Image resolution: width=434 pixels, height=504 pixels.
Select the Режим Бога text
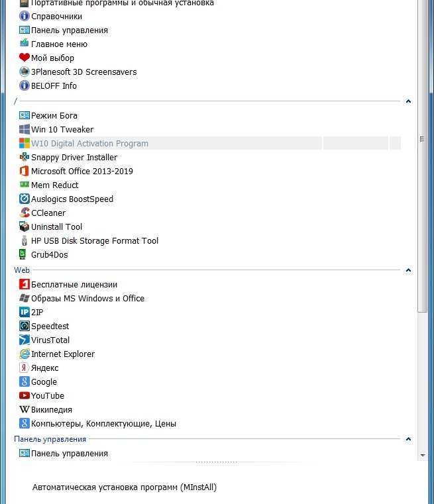point(54,116)
